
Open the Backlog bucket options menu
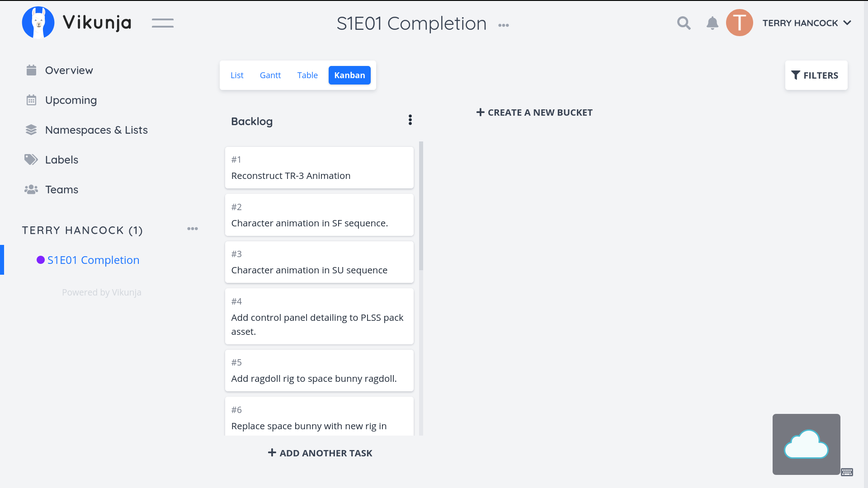[x=410, y=120]
